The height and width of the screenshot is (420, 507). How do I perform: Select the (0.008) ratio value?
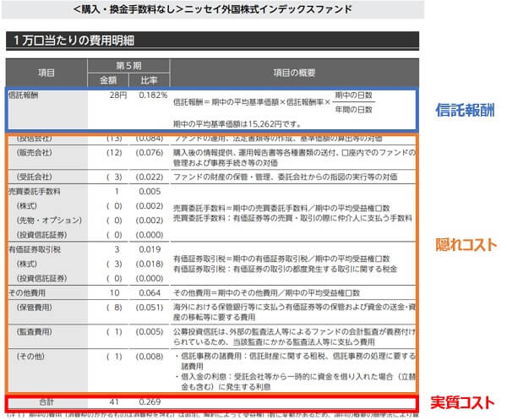coord(150,357)
